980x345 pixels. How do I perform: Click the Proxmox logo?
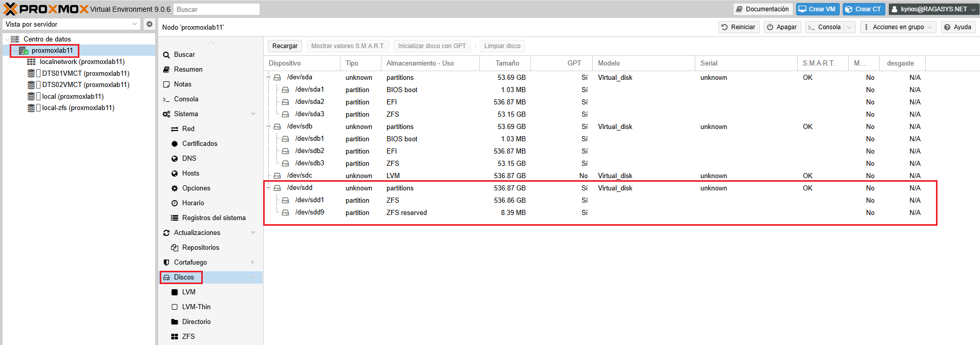pyautogui.click(x=46, y=9)
